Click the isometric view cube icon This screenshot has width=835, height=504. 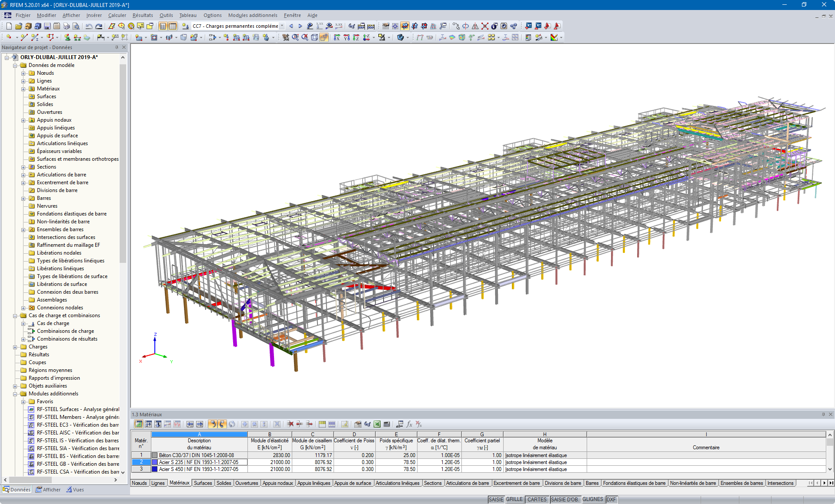314,37
